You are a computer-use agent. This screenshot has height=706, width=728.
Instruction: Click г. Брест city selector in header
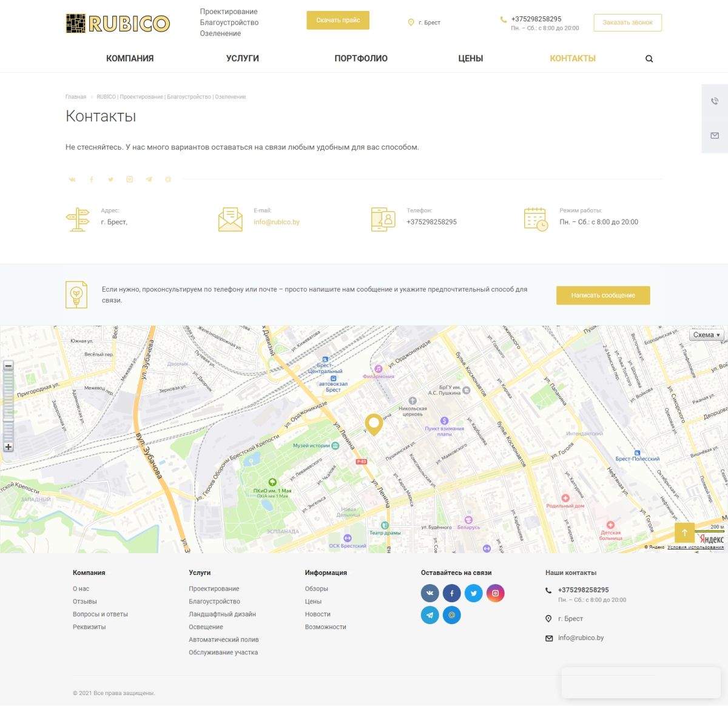point(430,22)
